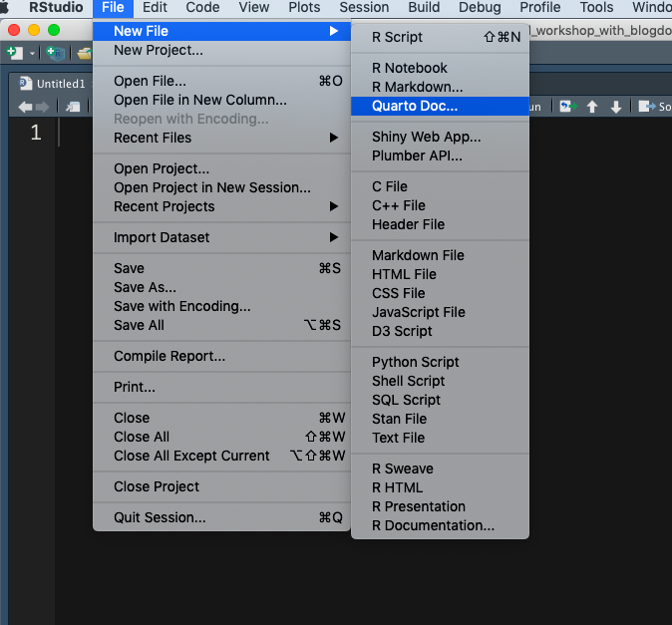Choose Compile Report...
This screenshot has width=672, height=625.
[x=222, y=356]
